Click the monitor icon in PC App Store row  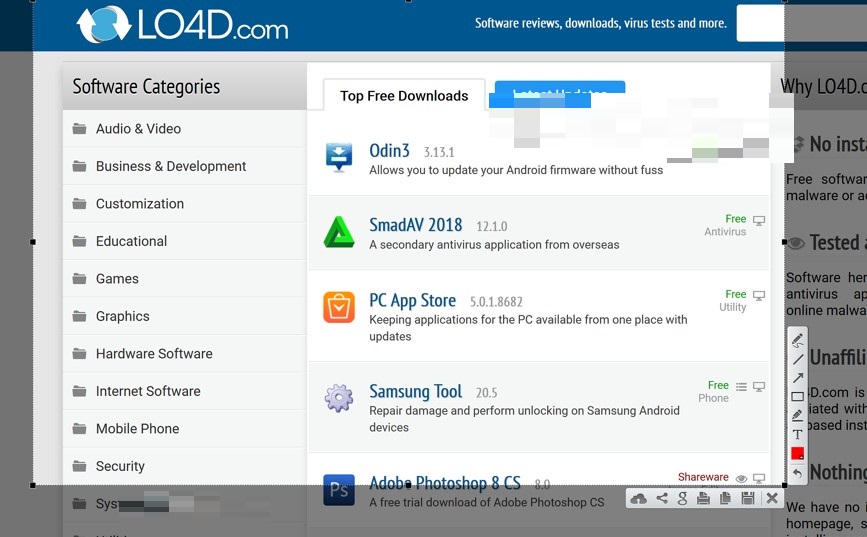click(759, 296)
